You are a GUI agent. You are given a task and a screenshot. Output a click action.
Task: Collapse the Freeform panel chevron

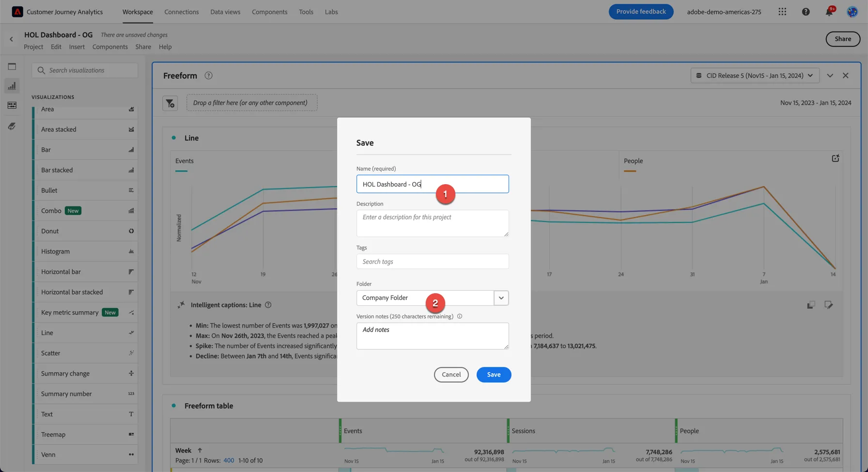point(830,76)
